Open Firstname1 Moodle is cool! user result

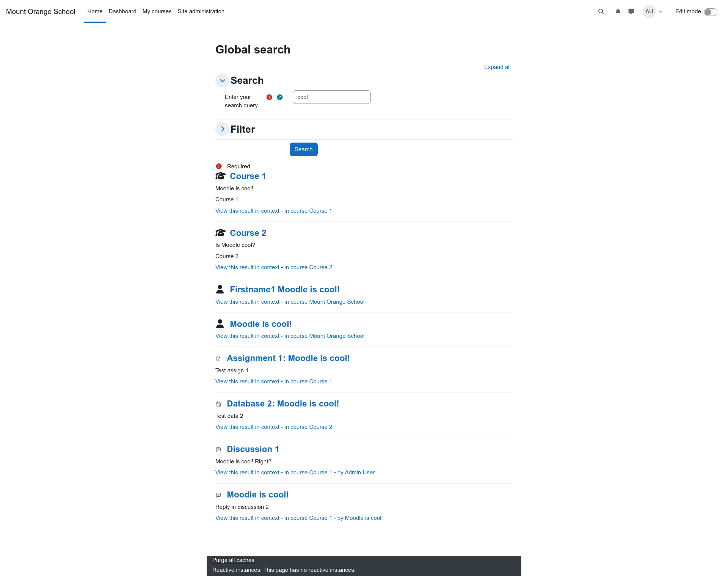[285, 289]
